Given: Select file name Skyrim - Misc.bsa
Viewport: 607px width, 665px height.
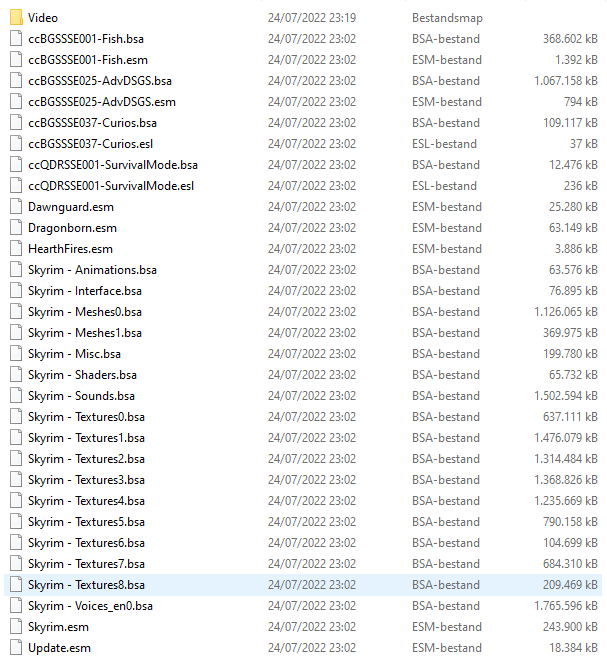Looking at the screenshot, I should (x=74, y=354).
